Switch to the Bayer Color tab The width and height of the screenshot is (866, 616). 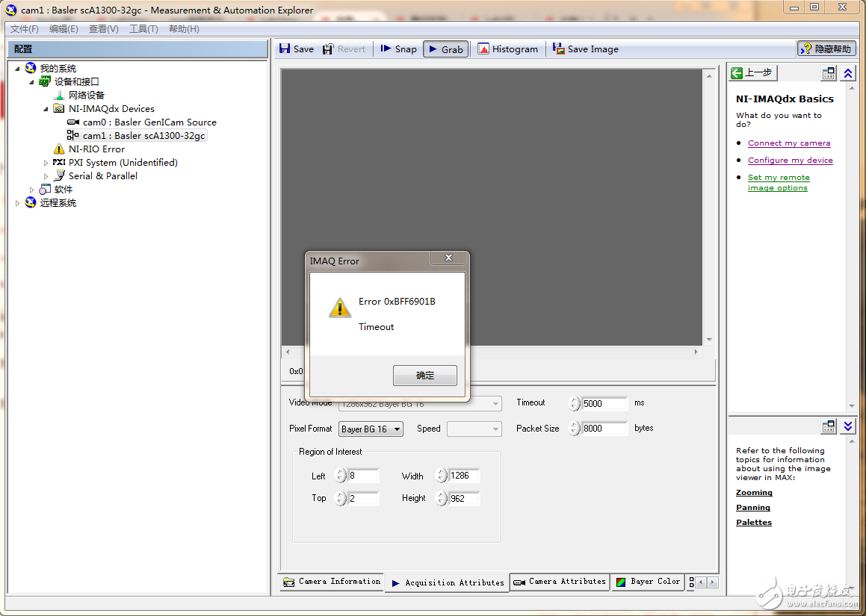tap(648, 582)
